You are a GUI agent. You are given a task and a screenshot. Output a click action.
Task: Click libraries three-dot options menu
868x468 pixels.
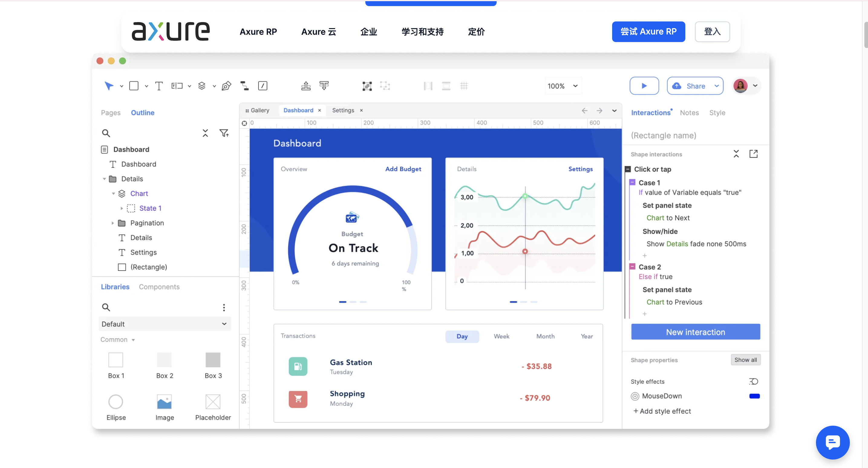pyautogui.click(x=224, y=307)
